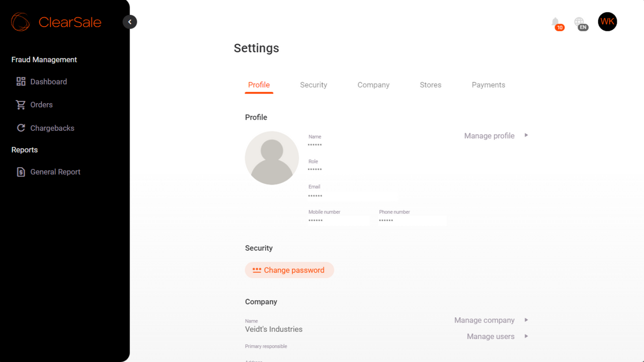Open the Company settings tab
The height and width of the screenshot is (362, 644).
click(373, 84)
